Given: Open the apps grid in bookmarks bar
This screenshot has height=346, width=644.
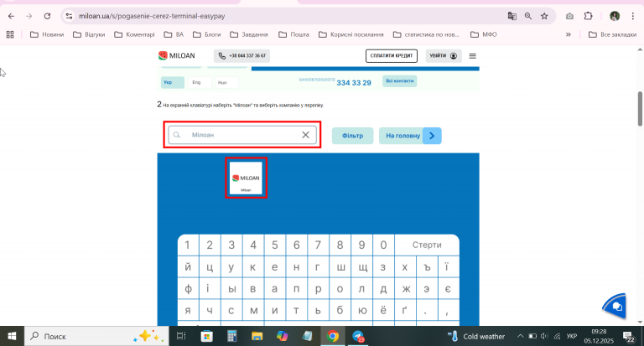Looking at the screenshot, I should (10, 34).
